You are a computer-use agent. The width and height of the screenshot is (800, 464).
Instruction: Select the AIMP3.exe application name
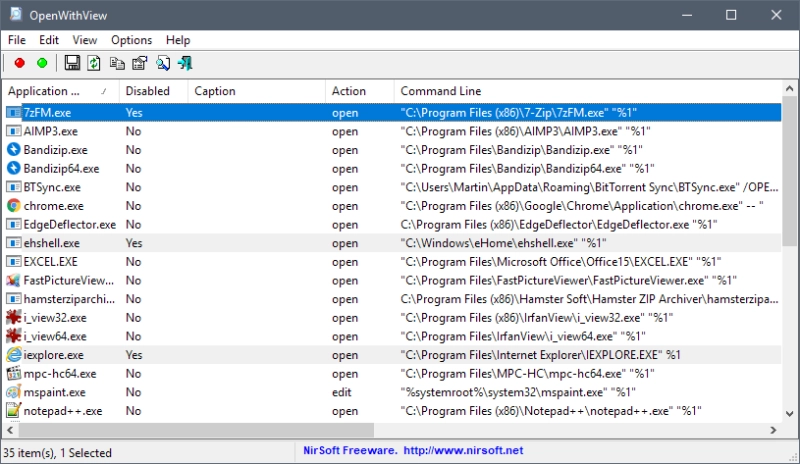pos(51,131)
